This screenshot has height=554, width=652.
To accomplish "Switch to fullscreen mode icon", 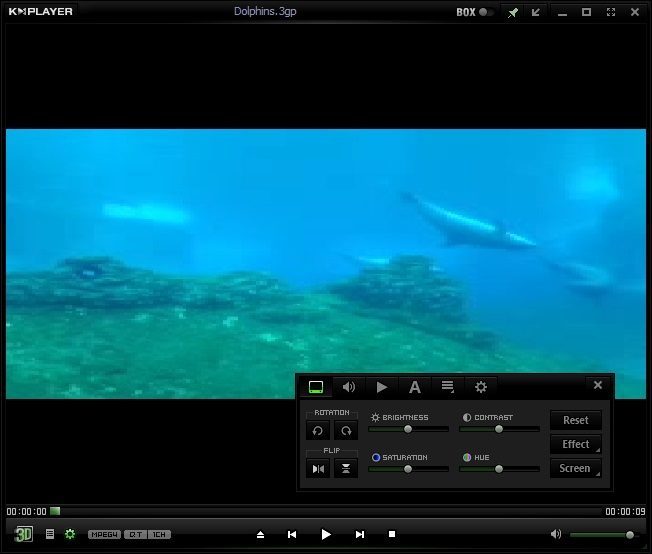I will (610, 12).
